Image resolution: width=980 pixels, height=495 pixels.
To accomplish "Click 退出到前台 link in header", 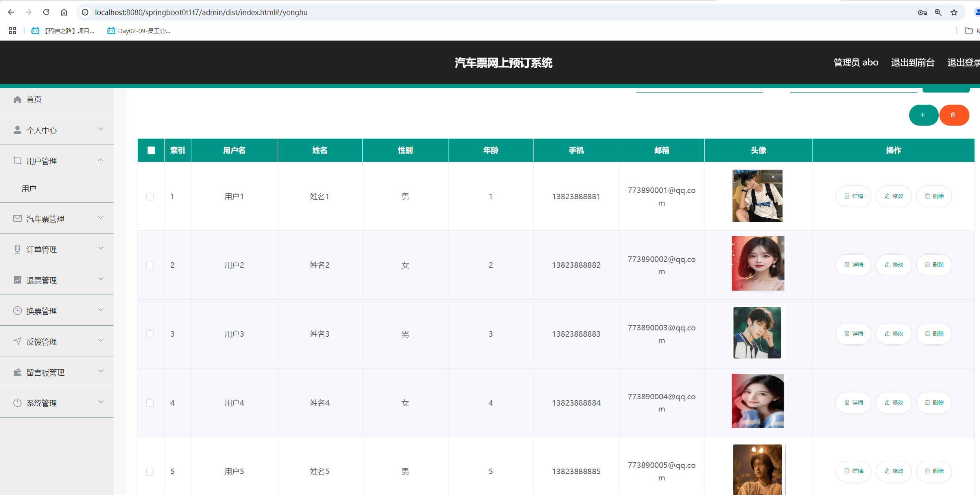I will pyautogui.click(x=912, y=63).
